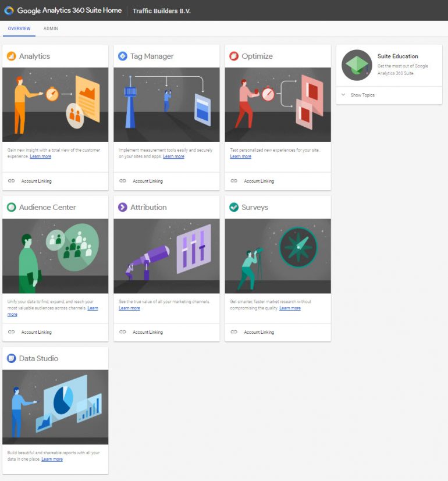Click the orange Analytics product icon
Viewport: 448px width, 481px height.
[12, 56]
